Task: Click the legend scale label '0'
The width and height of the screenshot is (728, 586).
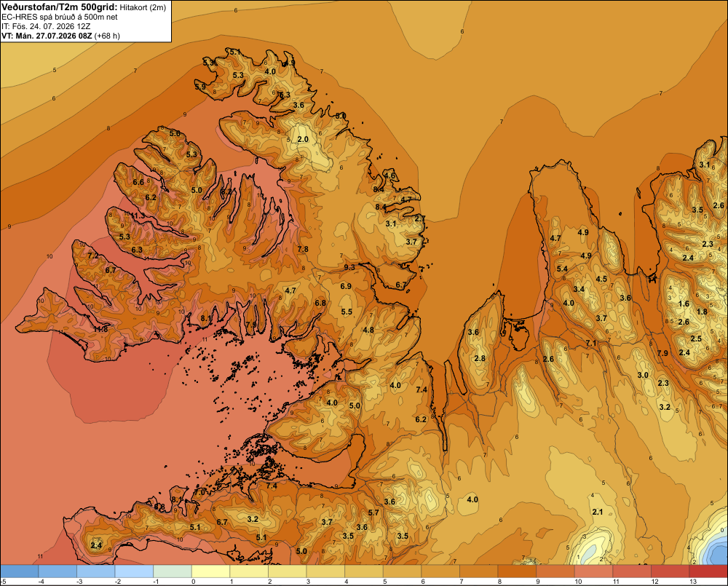Action: point(193,582)
